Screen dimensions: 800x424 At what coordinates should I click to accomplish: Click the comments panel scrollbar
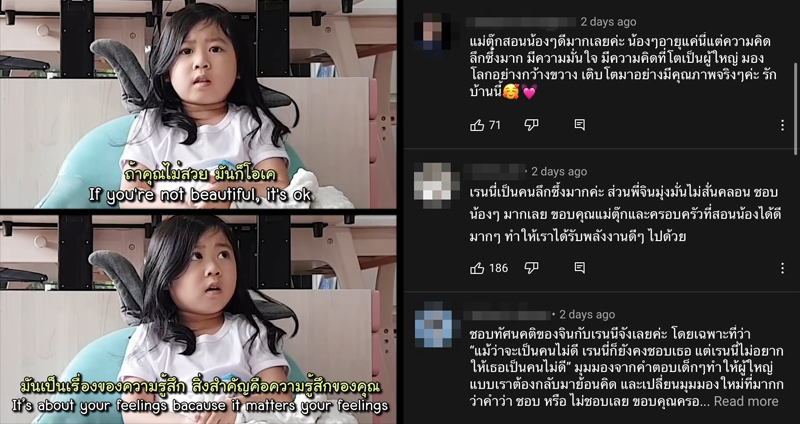796,77
